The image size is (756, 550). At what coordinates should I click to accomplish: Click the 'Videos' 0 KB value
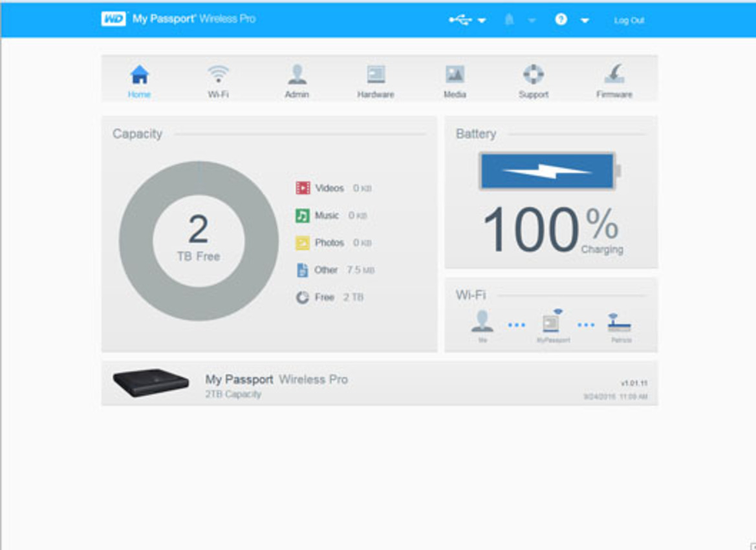coord(362,188)
